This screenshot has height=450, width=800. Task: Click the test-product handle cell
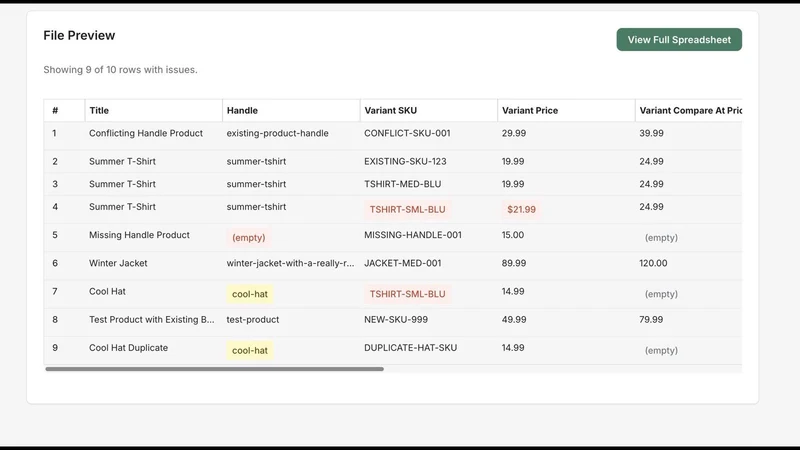tap(253, 319)
